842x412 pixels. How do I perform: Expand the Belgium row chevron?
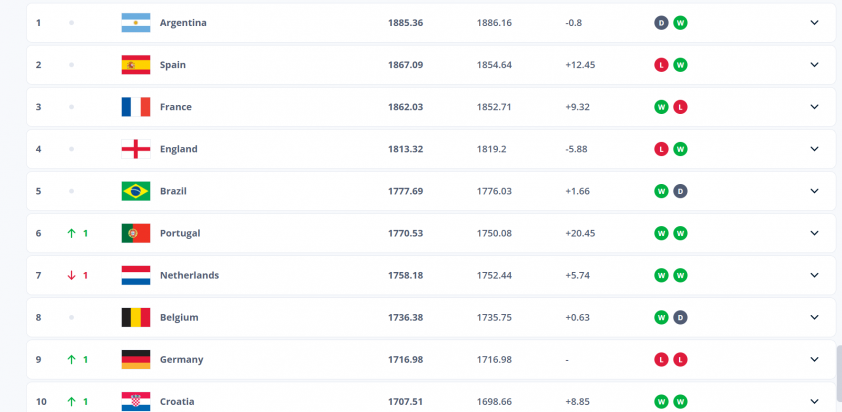click(815, 317)
